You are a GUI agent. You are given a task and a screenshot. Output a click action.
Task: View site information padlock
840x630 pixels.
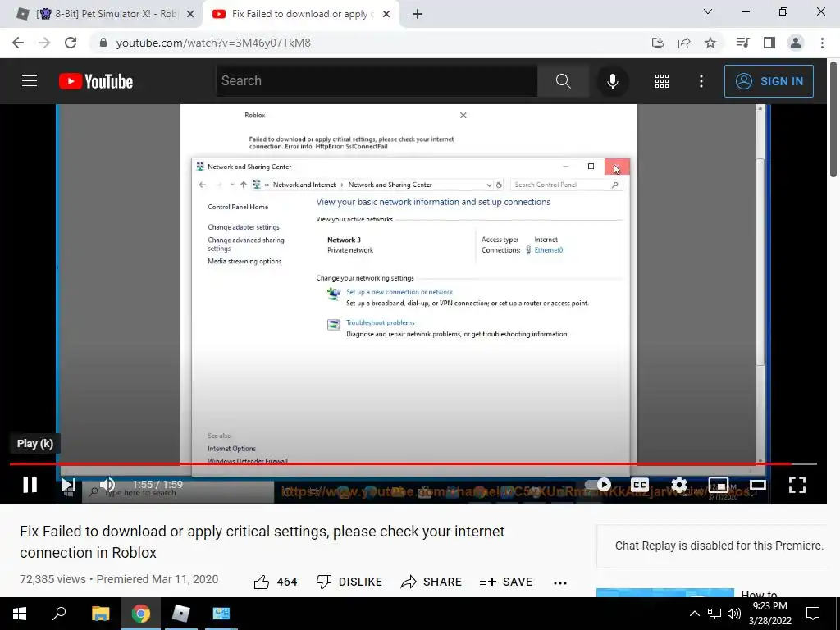[x=103, y=43]
